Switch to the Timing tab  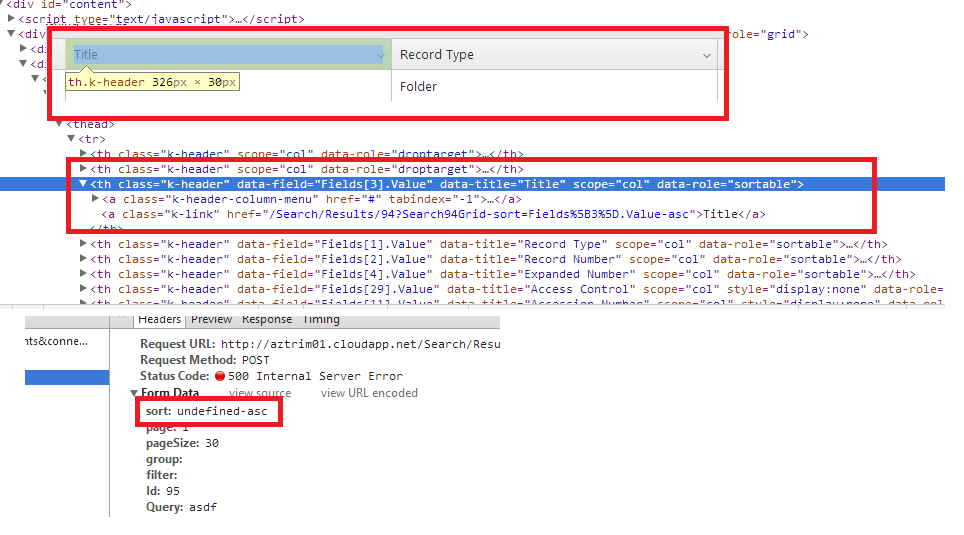[321, 320]
